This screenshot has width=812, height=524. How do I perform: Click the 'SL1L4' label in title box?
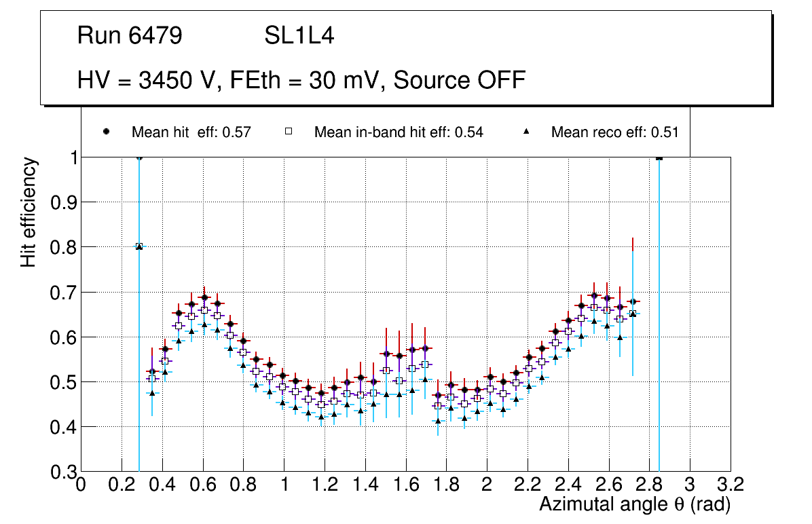299,36
